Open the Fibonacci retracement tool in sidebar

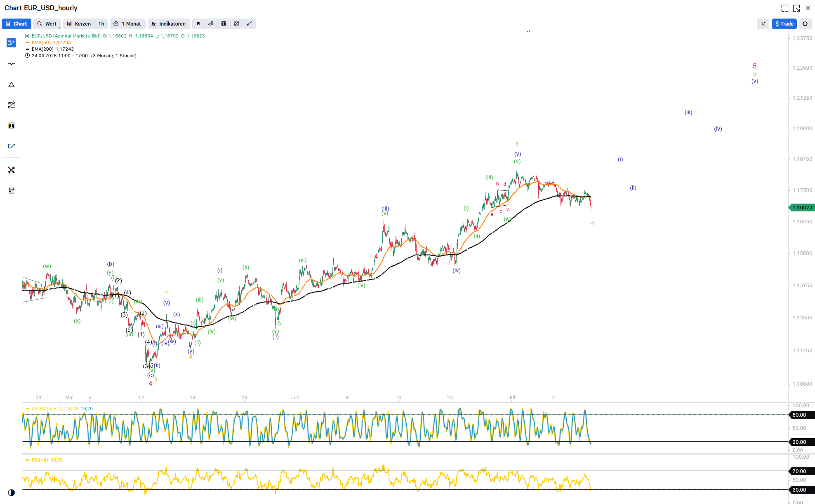(x=11, y=105)
